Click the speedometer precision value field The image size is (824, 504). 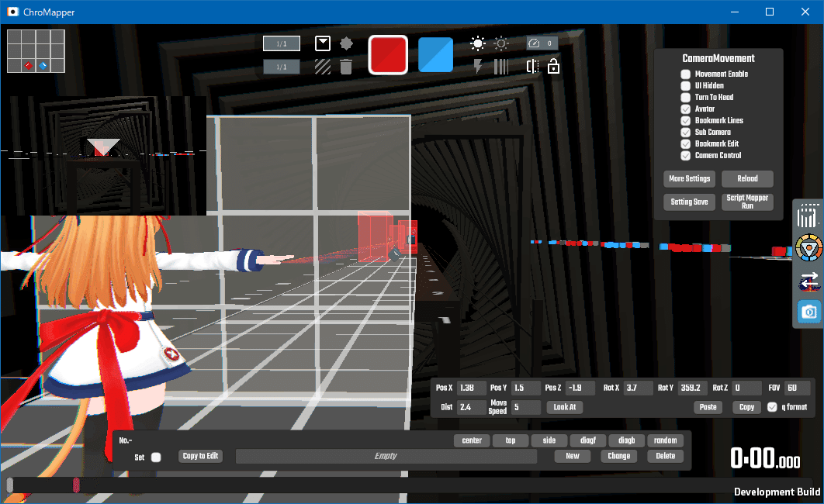pos(543,43)
